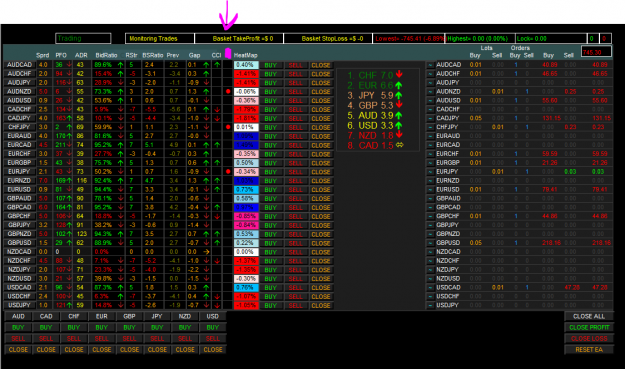Click SELL in the AUDUSD row
625x369 pixels.
click(x=295, y=101)
